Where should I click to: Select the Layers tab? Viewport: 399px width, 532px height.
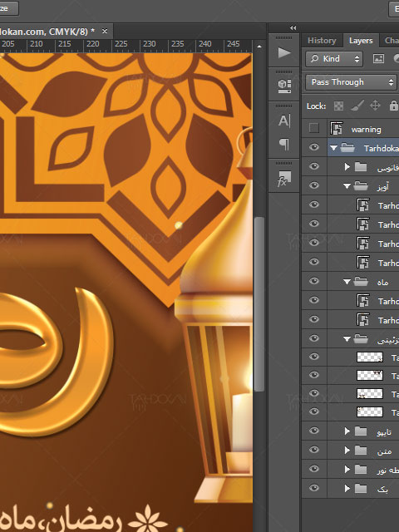coord(361,41)
